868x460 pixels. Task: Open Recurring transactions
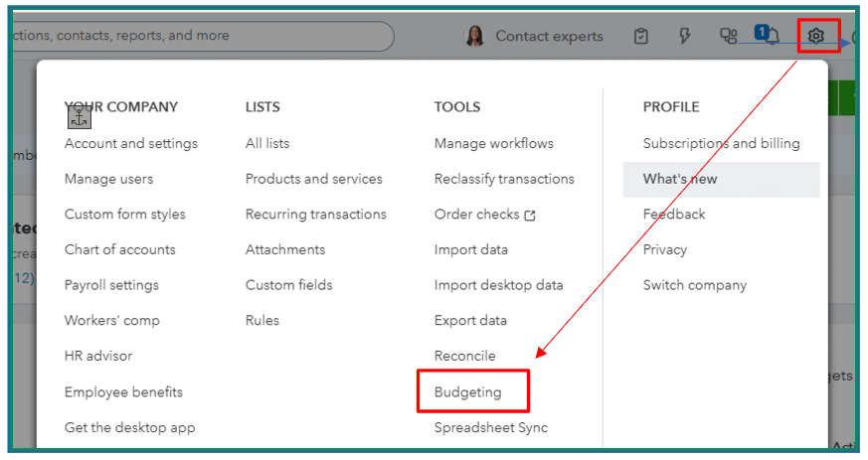[315, 215]
